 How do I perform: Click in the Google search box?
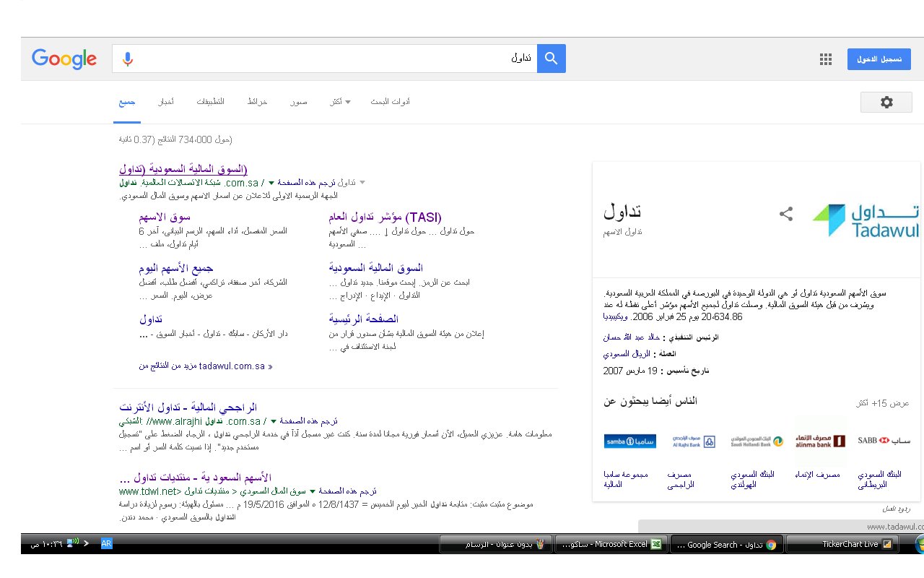(325, 59)
